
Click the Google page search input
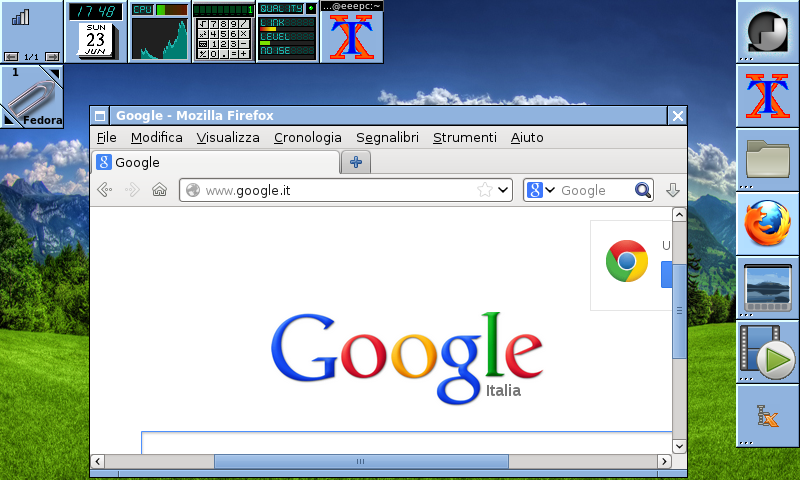(x=407, y=443)
